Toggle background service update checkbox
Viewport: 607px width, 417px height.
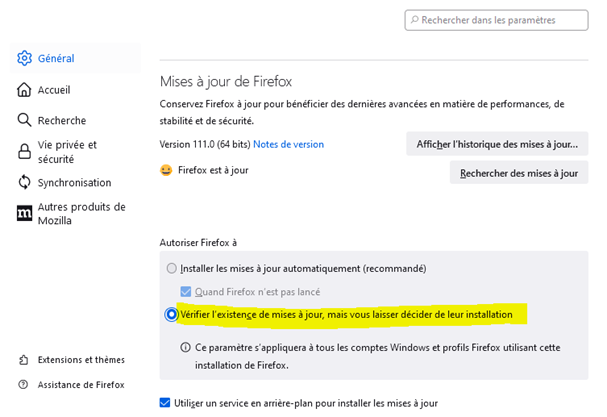pyautogui.click(x=165, y=403)
